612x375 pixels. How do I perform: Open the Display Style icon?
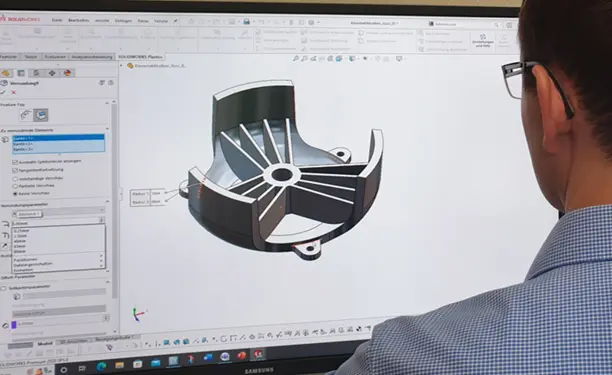pyautogui.click(x=352, y=59)
